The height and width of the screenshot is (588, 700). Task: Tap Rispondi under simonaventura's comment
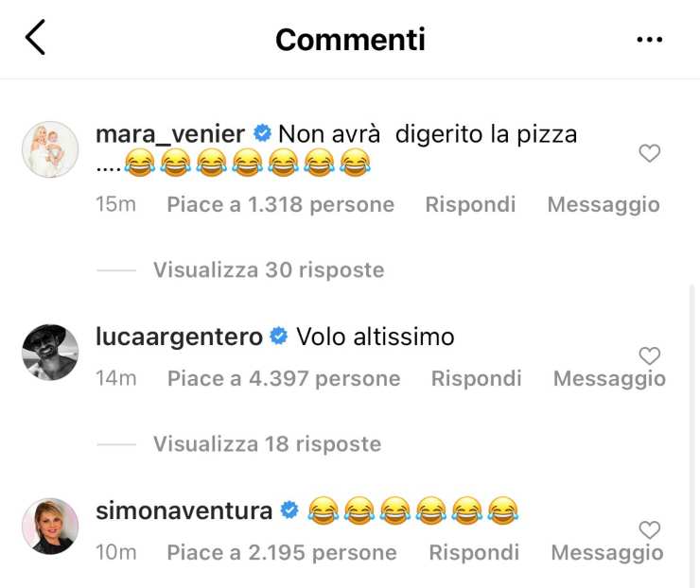(474, 552)
